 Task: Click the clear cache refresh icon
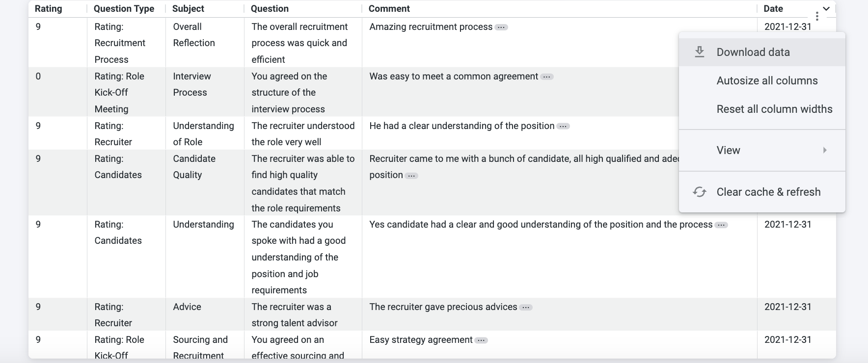click(x=700, y=192)
